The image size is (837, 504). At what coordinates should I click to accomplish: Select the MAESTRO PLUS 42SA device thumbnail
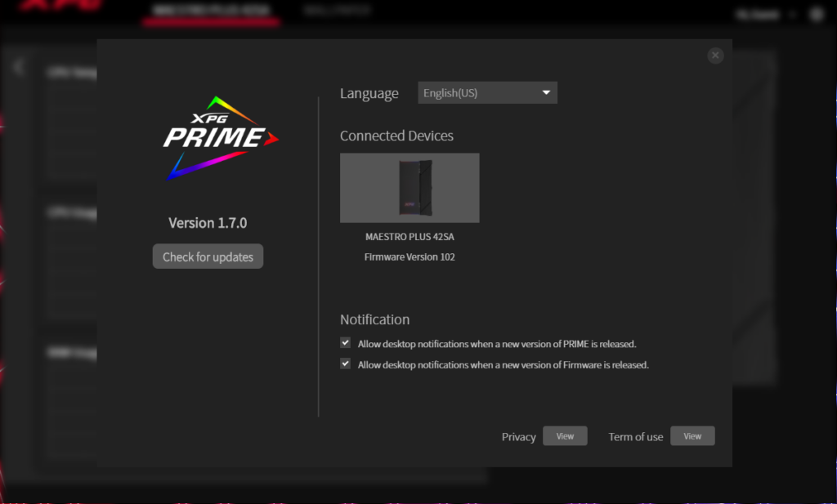click(x=410, y=188)
